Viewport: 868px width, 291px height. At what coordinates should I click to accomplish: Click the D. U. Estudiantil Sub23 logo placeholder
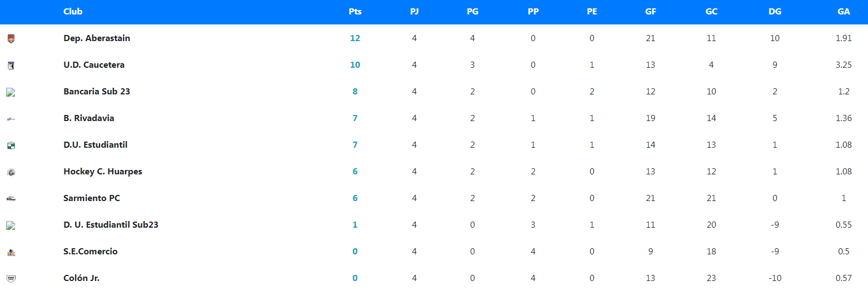coord(10,225)
